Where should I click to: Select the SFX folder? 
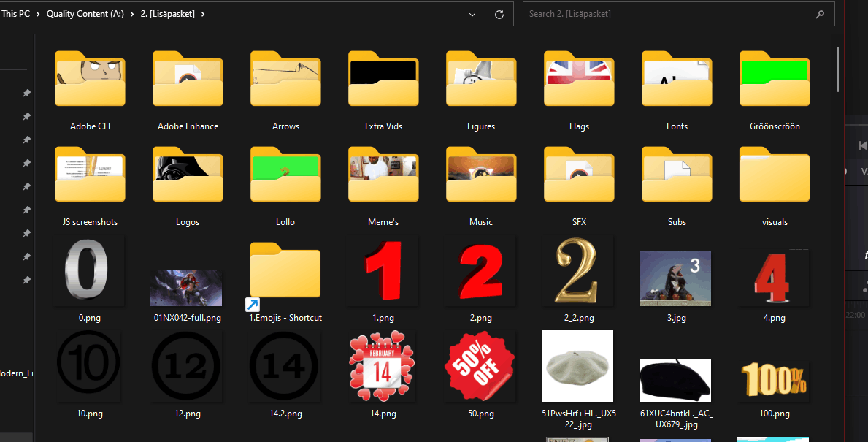[x=579, y=175]
